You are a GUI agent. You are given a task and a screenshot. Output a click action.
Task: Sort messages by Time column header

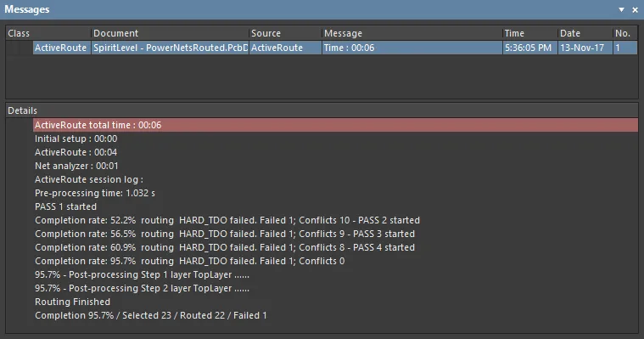[529, 33]
